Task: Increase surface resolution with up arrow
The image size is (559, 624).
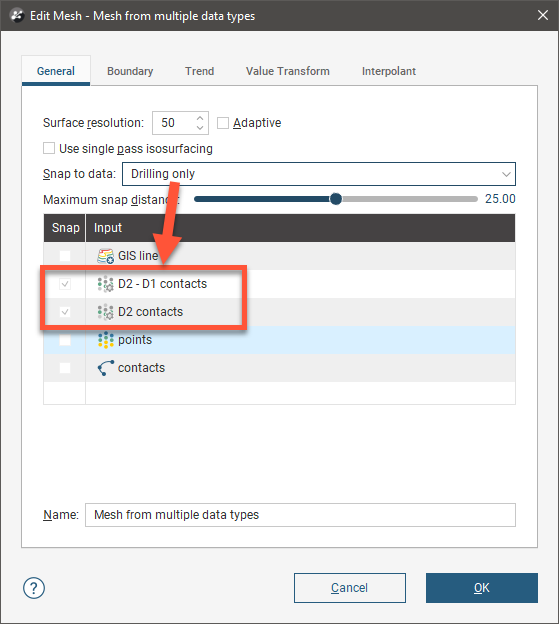Action: [200, 118]
